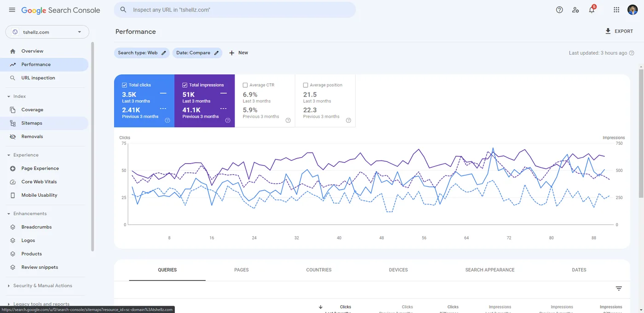Open the Date: Compare filter chip
Viewport: 644px width, 313px height.
(197, 53)
